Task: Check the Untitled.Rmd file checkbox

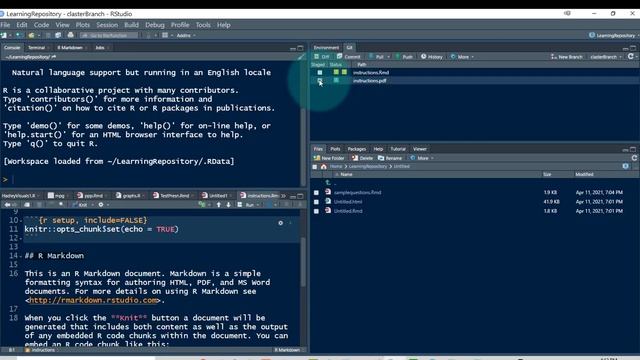Action: pos(316,211)
